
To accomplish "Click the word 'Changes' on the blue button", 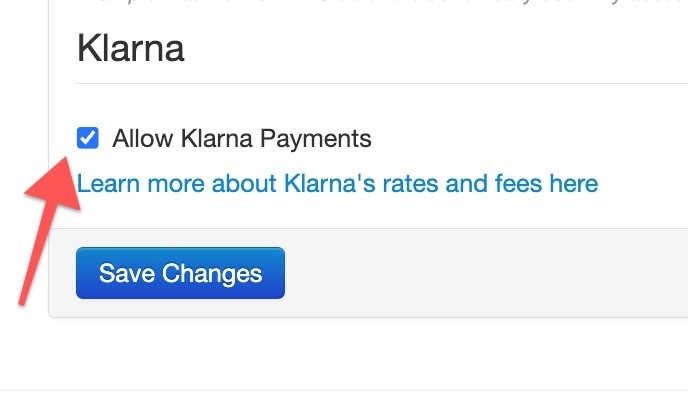I will [212, 274].
